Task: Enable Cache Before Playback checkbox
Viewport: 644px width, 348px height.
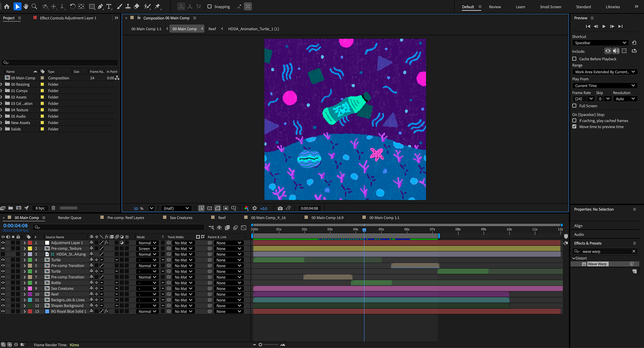Action: click(x=574, y=59)
